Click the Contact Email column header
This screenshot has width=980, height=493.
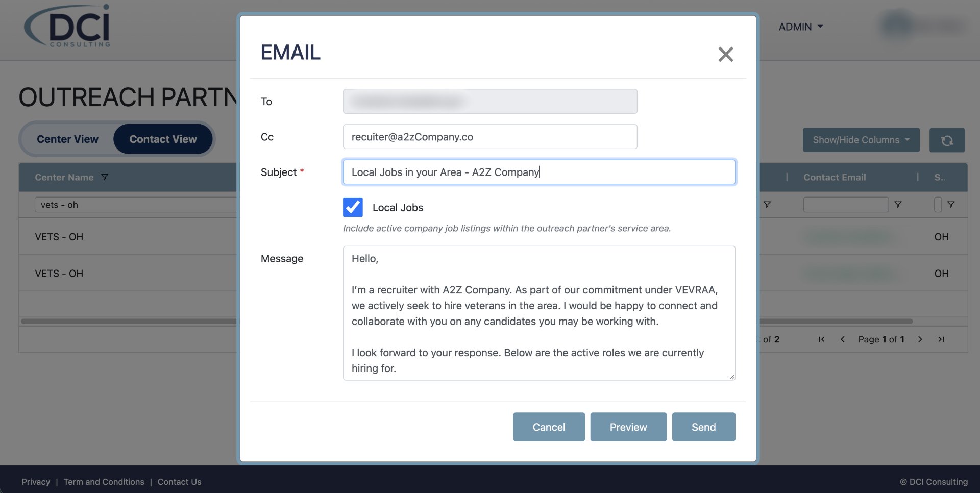[x=835, y=177]
